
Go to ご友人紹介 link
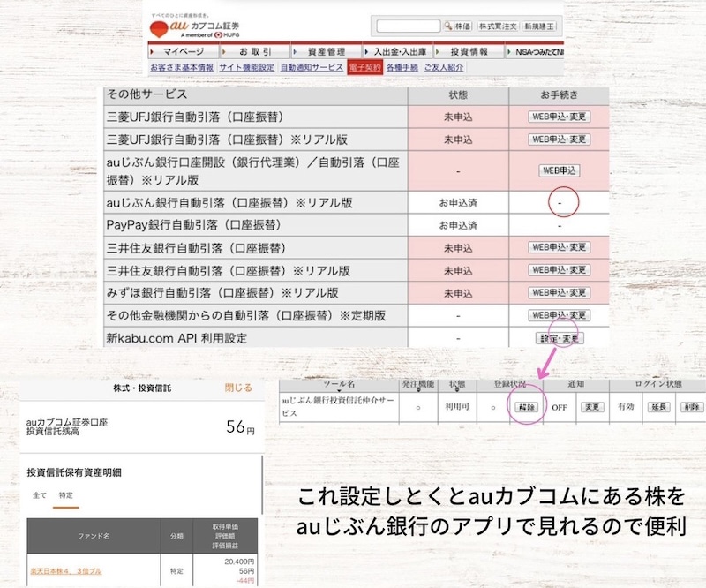pos(444,67)
